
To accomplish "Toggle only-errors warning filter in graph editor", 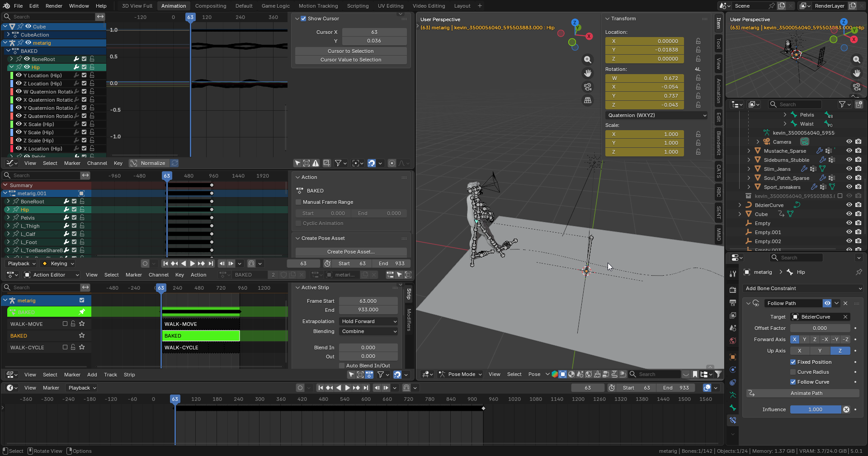I will [316, 163].
